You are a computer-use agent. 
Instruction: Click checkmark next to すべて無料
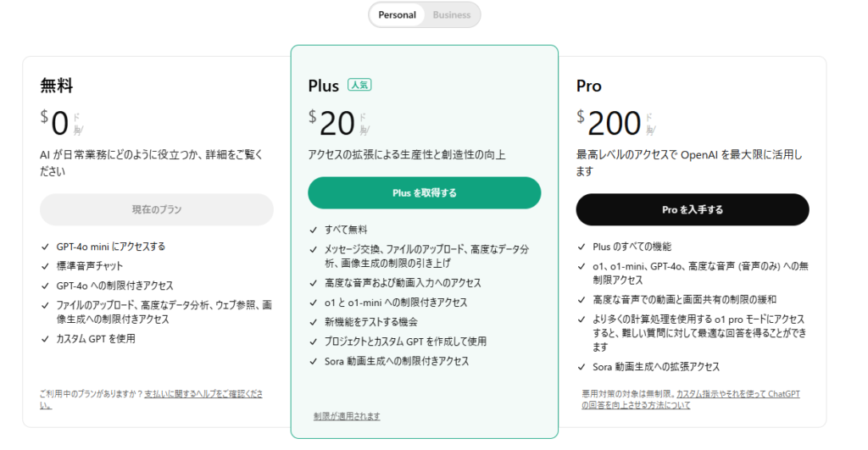coord(313,230)
